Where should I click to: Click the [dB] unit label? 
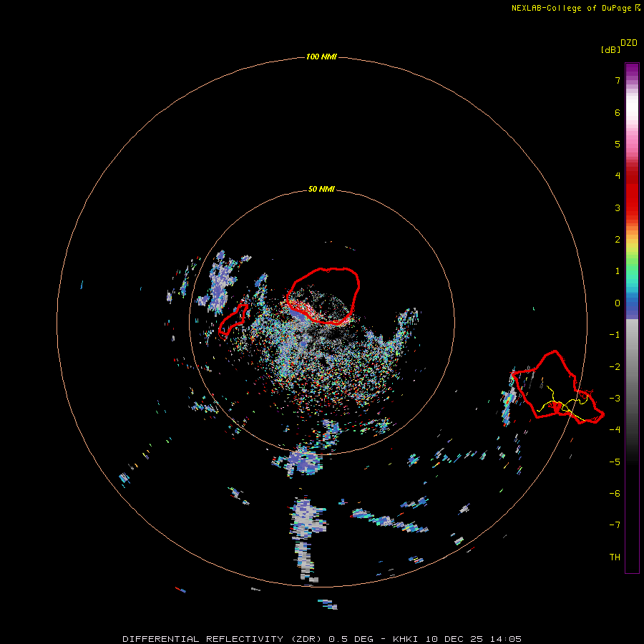[610, 49]
